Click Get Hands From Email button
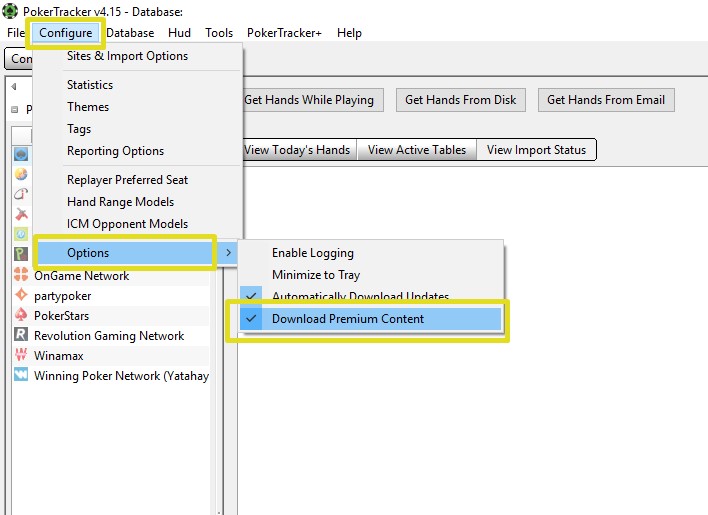 tap(606, 99)
